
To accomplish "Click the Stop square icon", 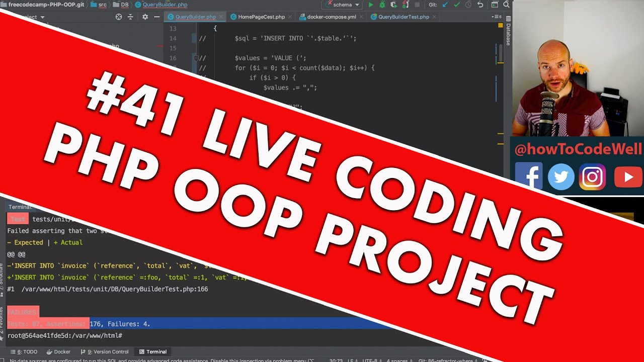I will 417,5.
